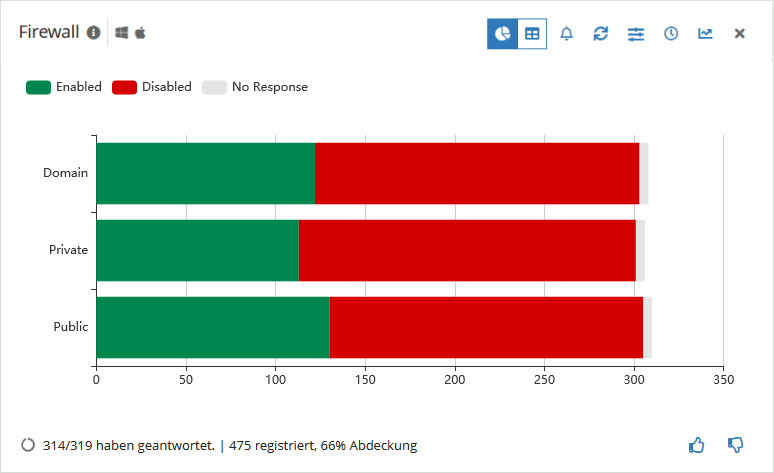Show the trend line chart
The height and width of the screenshot is (473, 774).
coord(705,34)
